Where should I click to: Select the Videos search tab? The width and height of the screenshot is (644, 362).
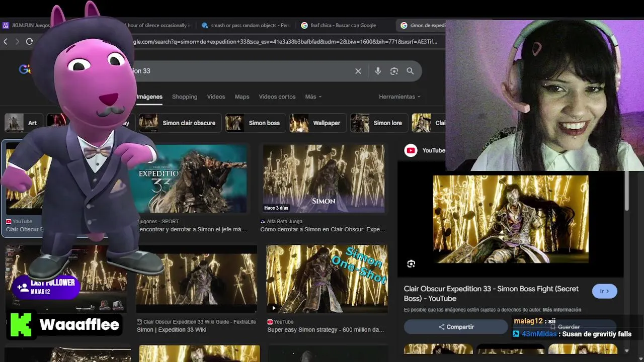pos(216,97)
